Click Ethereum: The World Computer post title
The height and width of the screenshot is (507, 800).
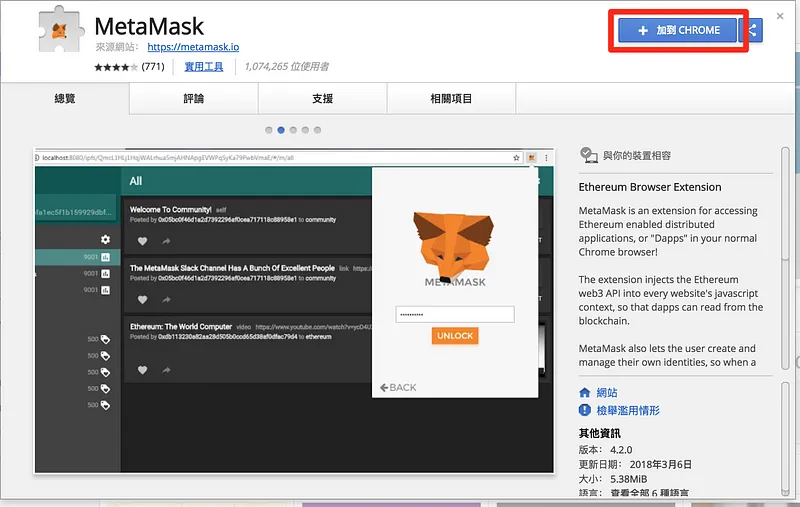pyautogui.click(x=181, y=327)
